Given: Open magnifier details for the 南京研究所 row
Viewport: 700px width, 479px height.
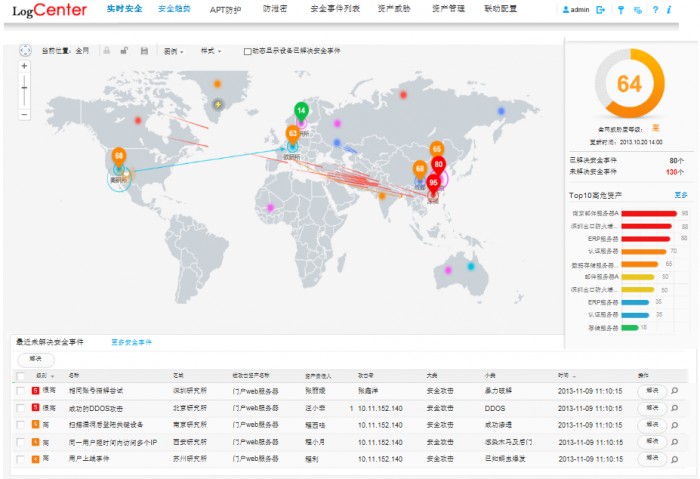Looking at the screenshot, I should pos(675,425).
